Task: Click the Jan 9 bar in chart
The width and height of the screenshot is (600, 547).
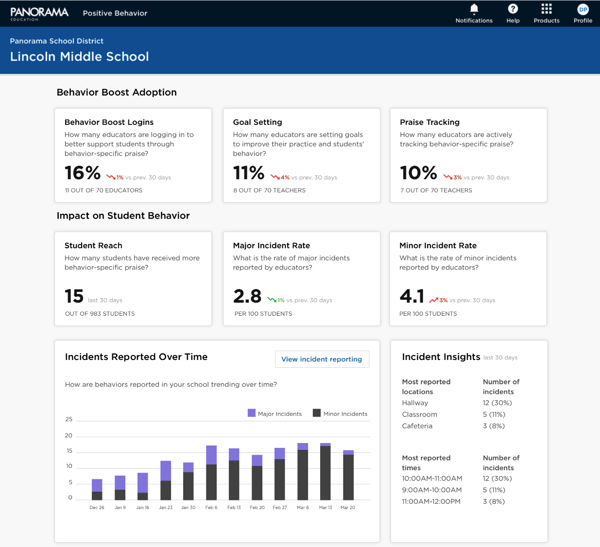Action: [x=120, y=488]
